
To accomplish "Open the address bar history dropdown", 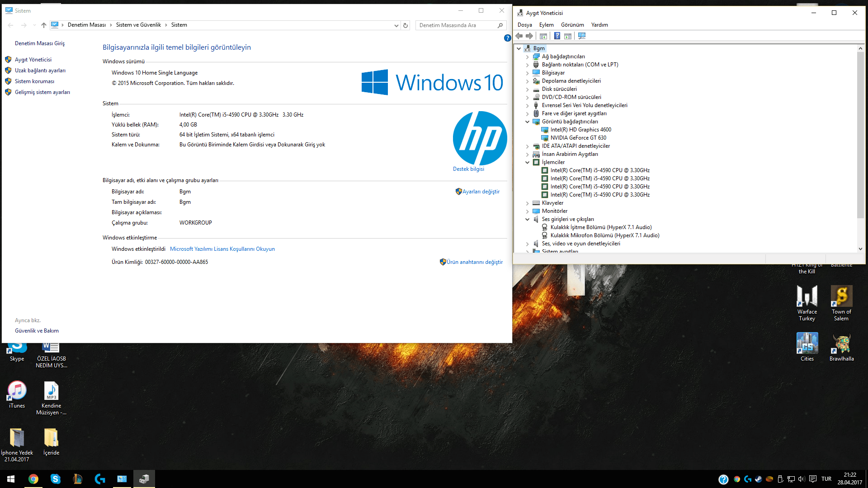I will point(396,25).
